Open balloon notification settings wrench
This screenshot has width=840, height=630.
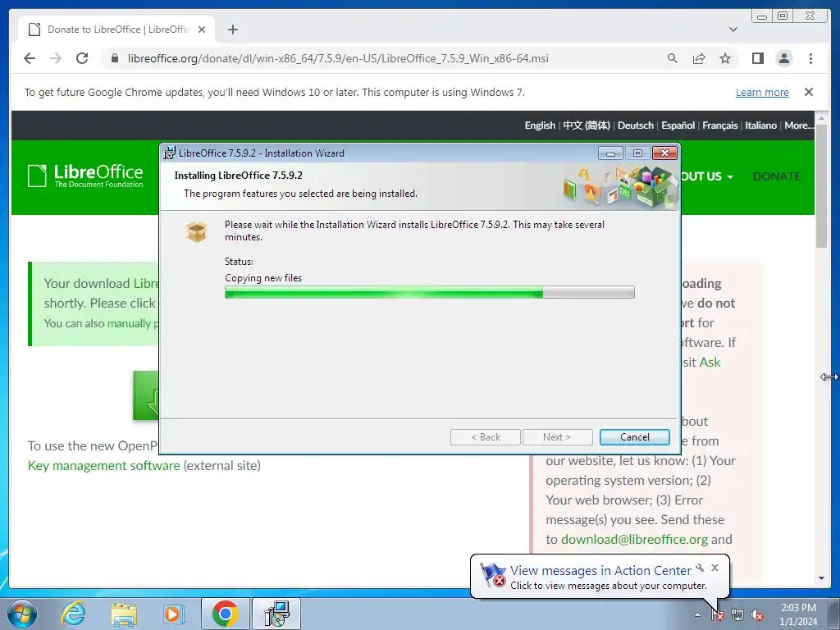[x=700, y=568]
